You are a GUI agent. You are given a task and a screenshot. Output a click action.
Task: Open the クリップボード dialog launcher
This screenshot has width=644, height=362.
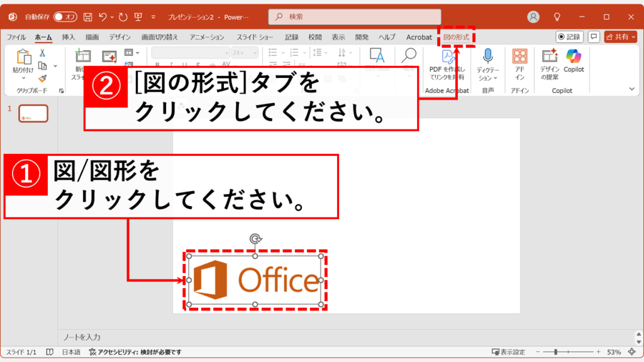(61, 90)
